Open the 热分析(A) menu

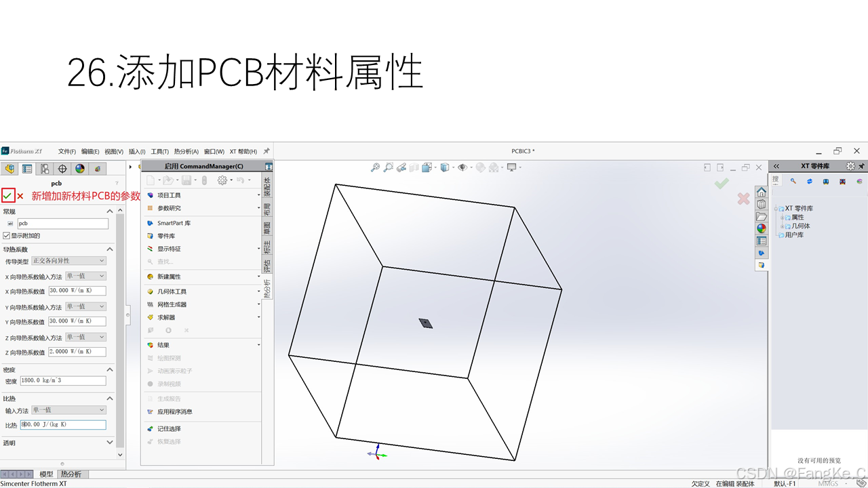coord(186,152)
